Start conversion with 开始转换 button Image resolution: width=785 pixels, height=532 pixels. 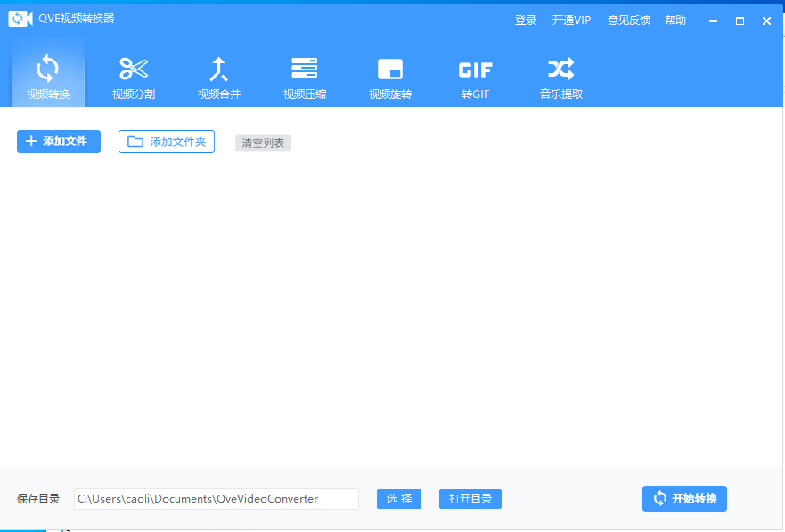(684, 498)
